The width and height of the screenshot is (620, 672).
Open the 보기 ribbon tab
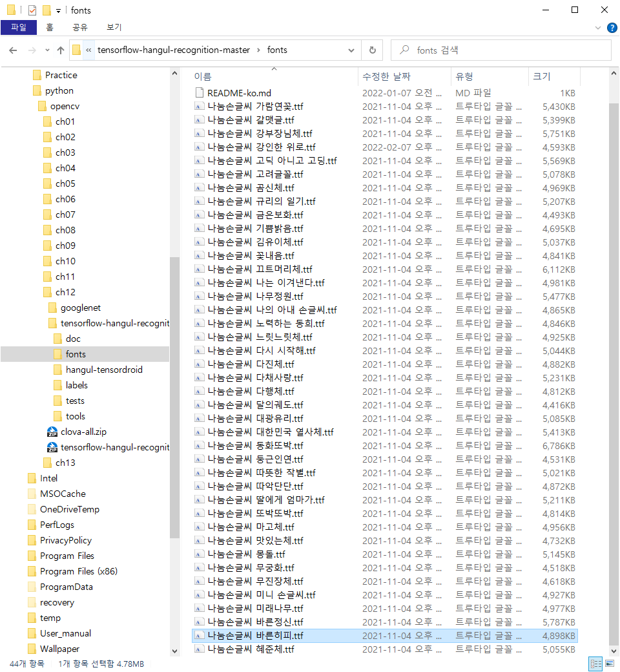[x=114, y=27]
